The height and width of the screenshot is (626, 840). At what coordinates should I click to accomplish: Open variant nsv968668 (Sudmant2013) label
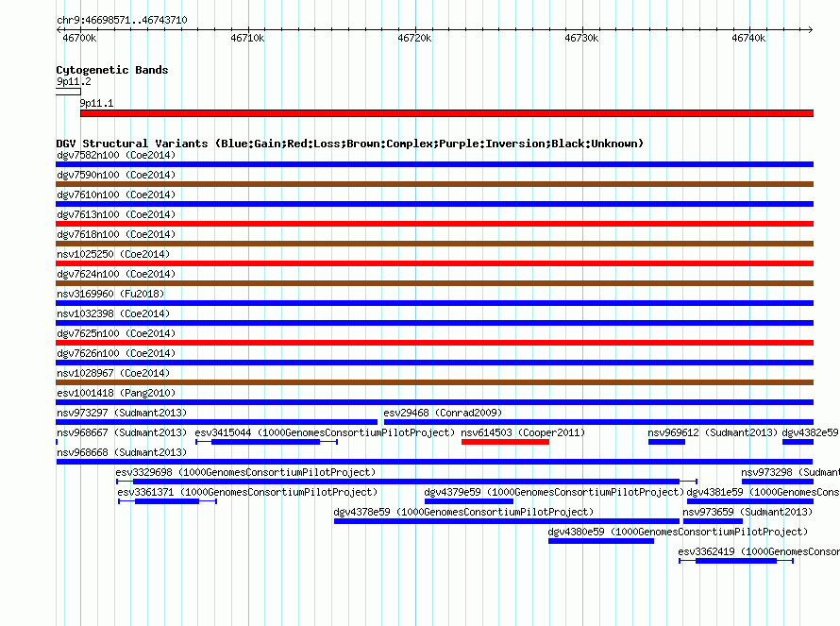[122, 452]
